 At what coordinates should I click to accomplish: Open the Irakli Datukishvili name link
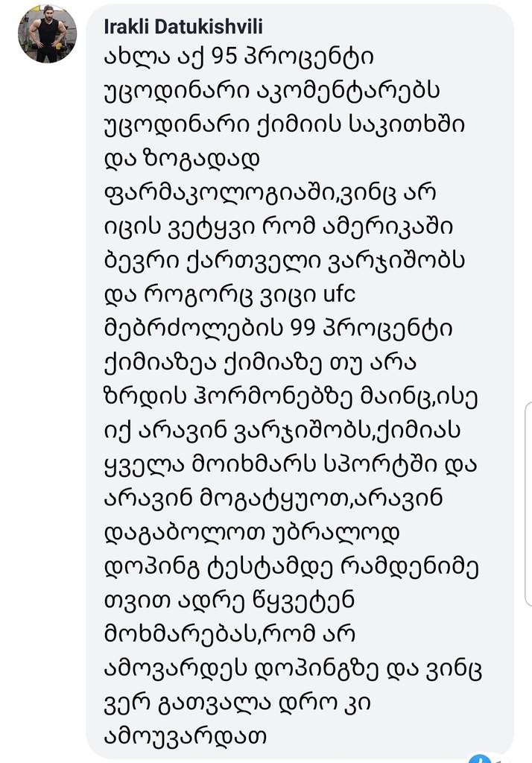[x=183, y=27]
